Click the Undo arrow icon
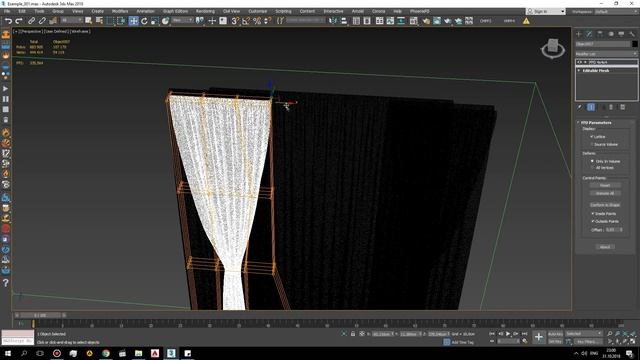The image size is (640, 360). click(x=8, y=20)
